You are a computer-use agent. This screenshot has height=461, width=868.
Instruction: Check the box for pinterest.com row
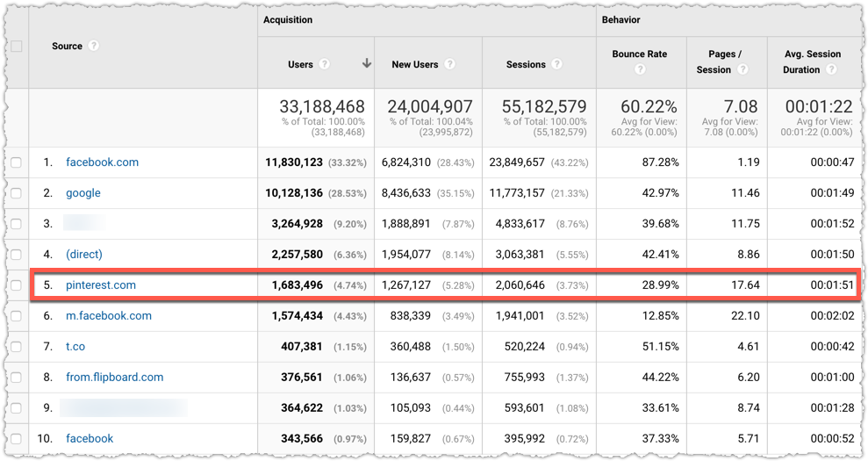point(16,285)
